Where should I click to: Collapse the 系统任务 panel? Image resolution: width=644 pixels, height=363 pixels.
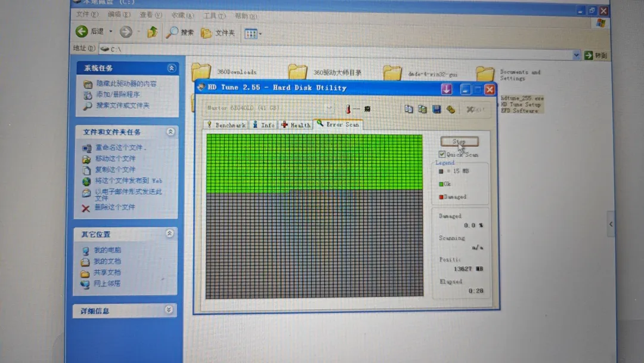point(172,68)
